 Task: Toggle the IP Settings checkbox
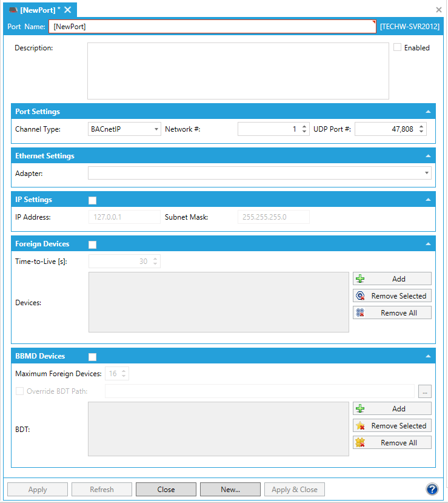click(92, 200)
